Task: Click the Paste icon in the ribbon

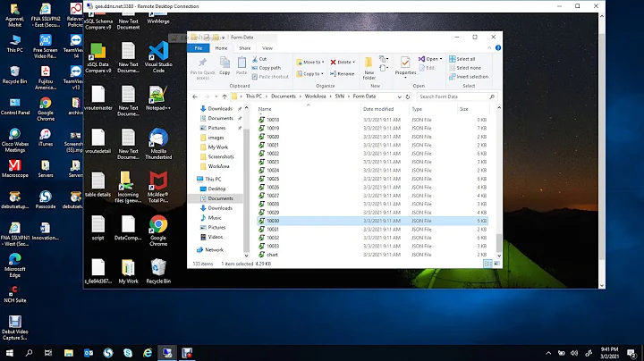Action: point(243,64)
